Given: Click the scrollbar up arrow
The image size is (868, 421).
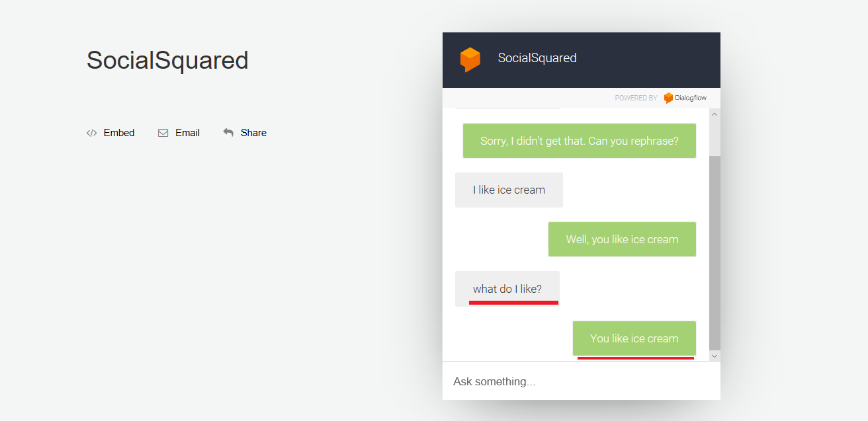Looking at the screenshot, I should (x=715, y=114).
